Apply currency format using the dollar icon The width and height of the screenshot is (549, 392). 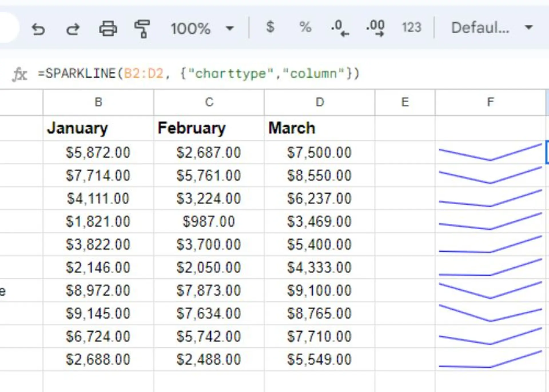pos(270,28)
